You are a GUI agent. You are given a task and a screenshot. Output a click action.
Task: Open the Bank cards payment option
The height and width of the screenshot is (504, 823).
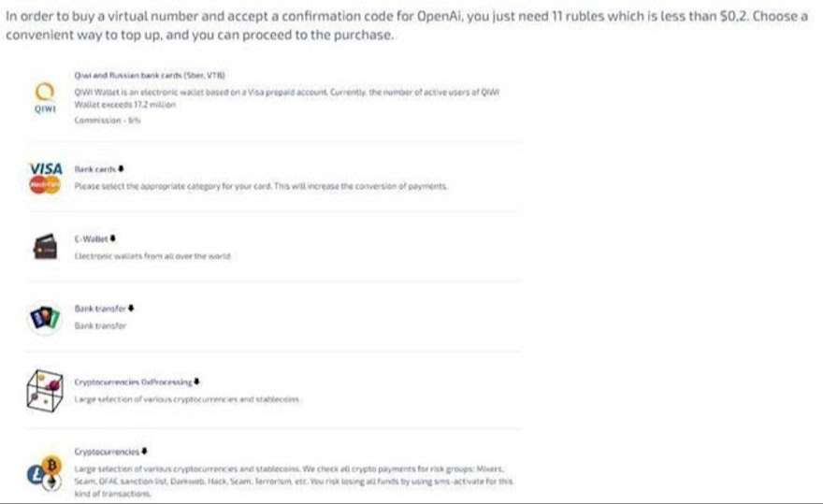[x=95, y=169]
